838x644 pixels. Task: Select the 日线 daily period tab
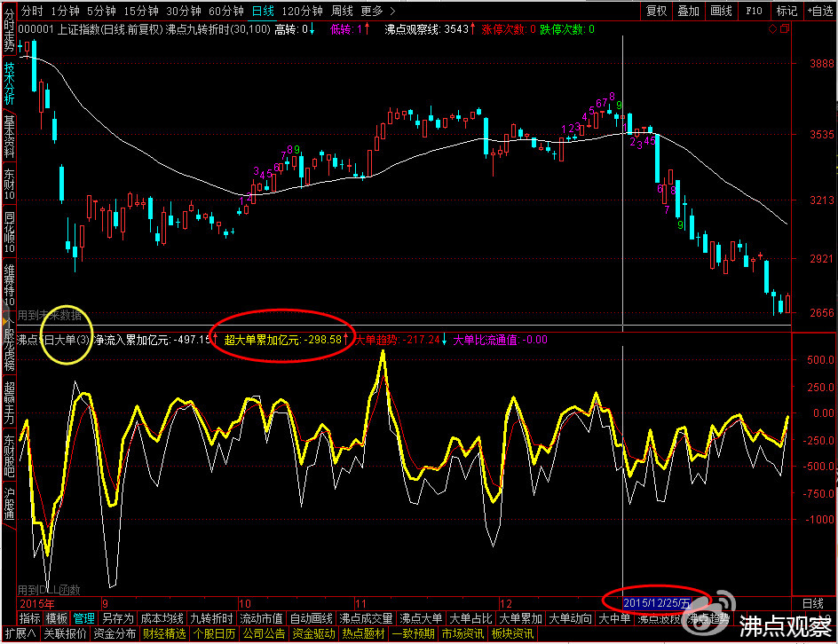pyautogui.click(x=263, y=11)
